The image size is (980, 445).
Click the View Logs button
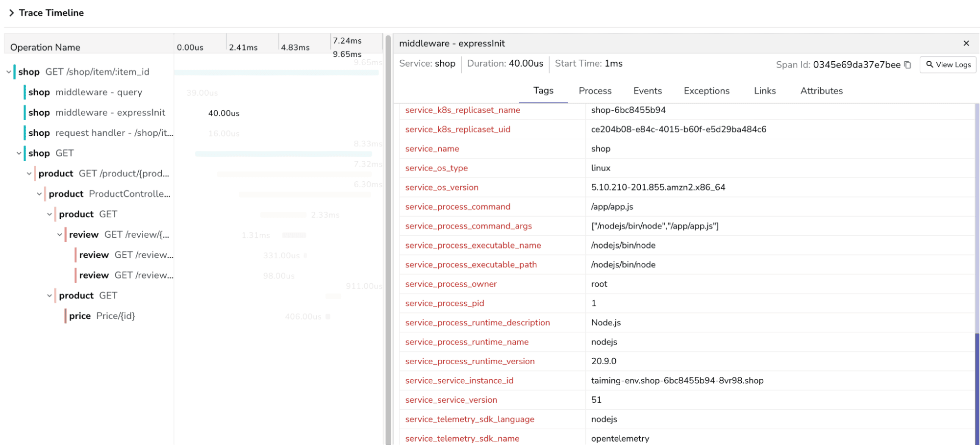pyautogui.click(x=948, y=65)
